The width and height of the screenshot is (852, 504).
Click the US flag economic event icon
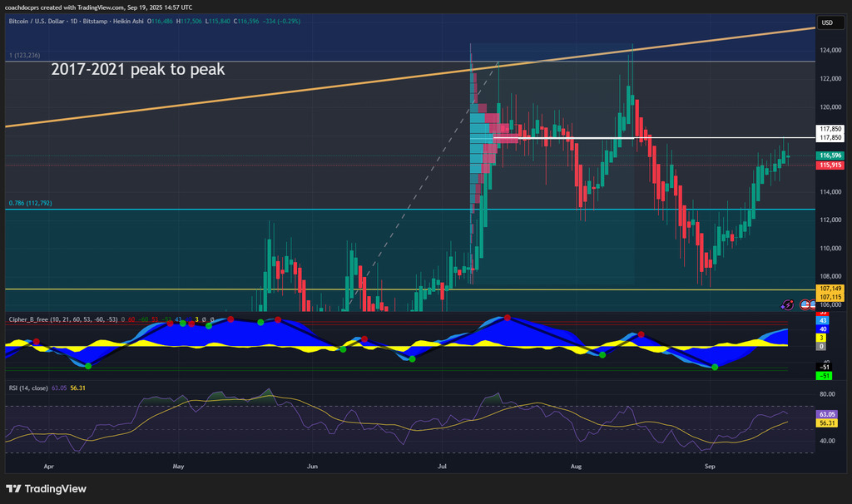point(806,305)
